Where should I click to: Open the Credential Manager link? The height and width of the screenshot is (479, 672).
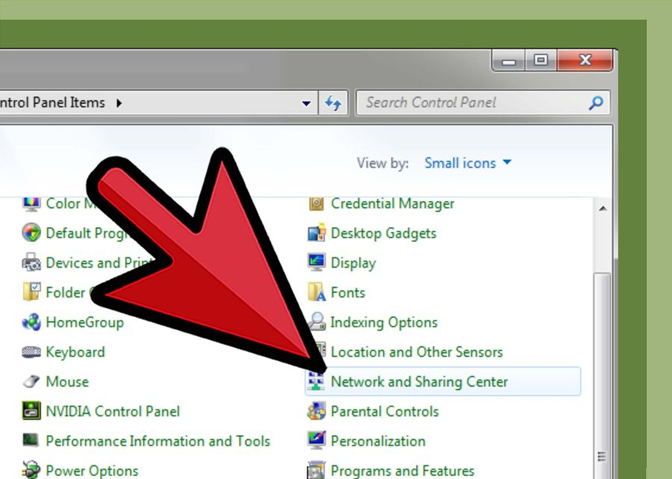(392, 204)
